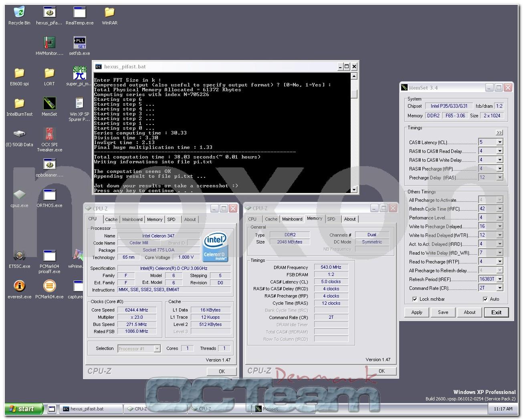Screen dimensions: 523x420
Task: Open the IntelBurnTest folder icon
Action: 19,107
